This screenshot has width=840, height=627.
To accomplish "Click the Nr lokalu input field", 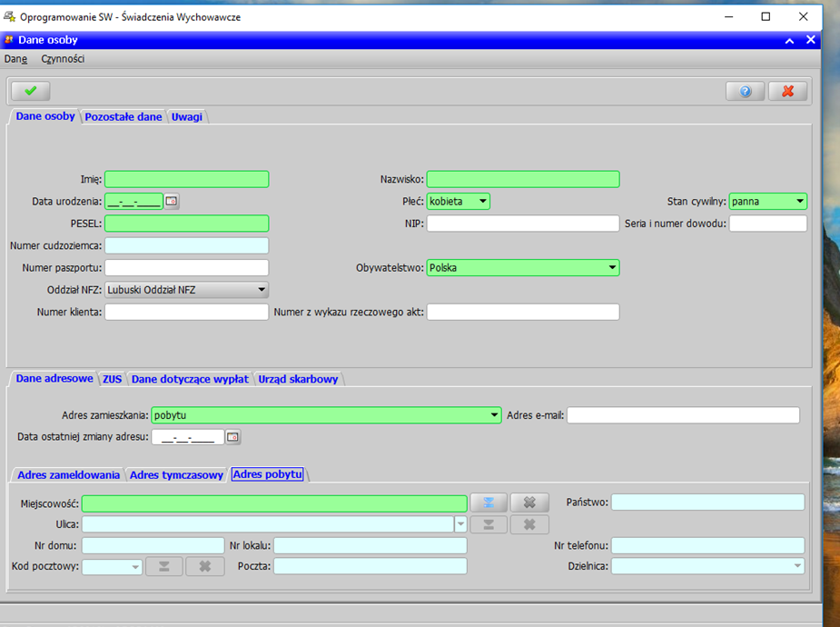I will pyautogui.click(x=371, y=545).
